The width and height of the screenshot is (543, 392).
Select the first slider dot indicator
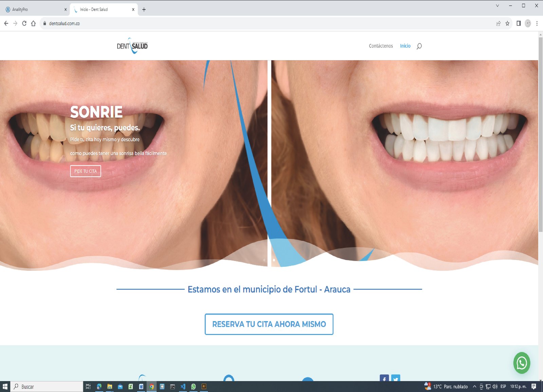point(264,259)
